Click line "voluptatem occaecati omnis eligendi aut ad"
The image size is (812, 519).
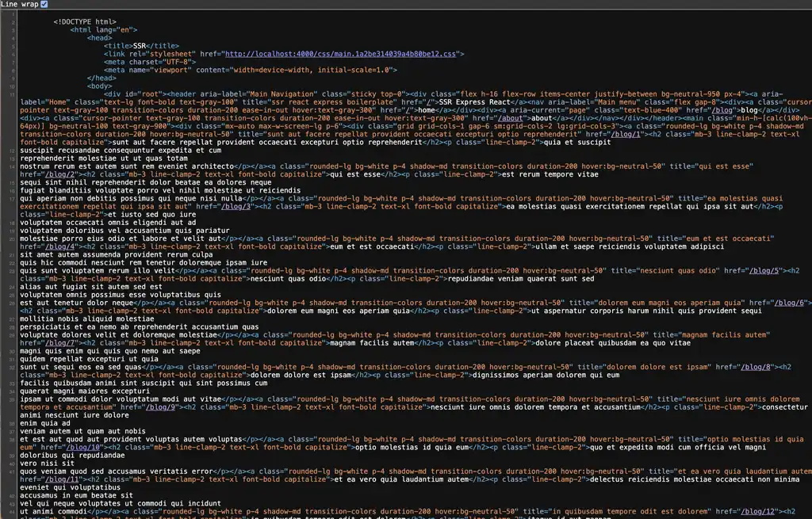[108, 223]
